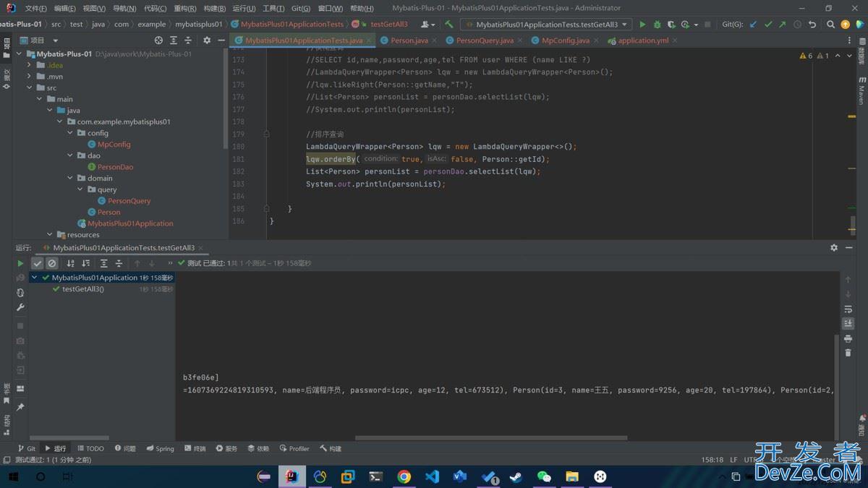Toggle alphabetical sort of test results
This screenshot has width=868, height=488.
(71, 263)
